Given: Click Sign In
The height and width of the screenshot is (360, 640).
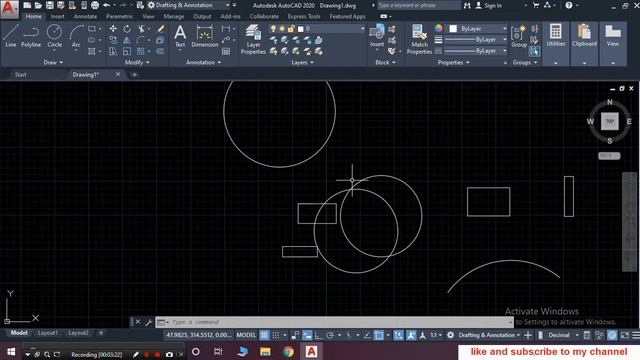Looking at the screenshot, I should coord(489,5).
